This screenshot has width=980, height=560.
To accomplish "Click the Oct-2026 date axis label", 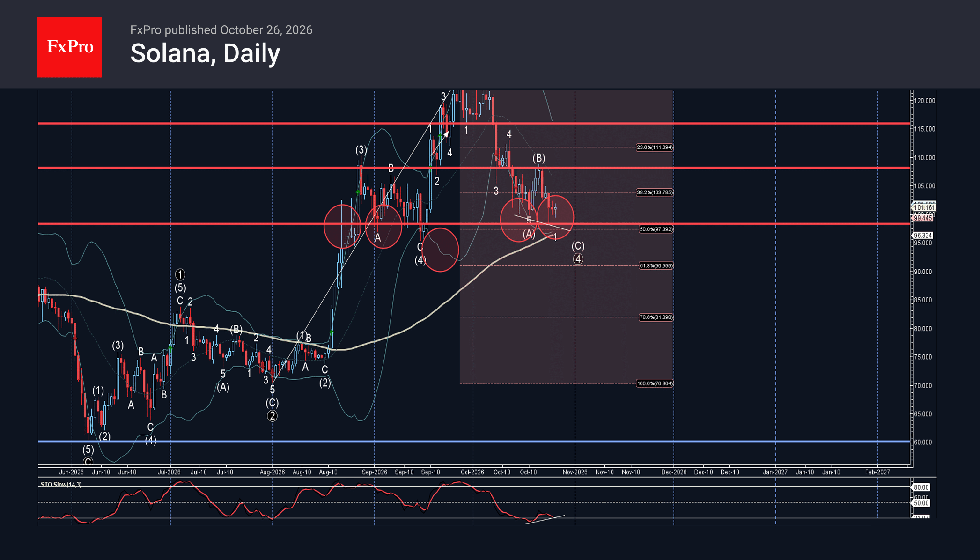I will click(x=472, y=472).
